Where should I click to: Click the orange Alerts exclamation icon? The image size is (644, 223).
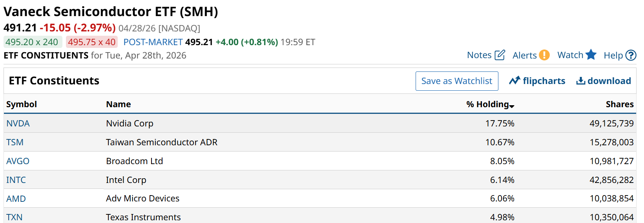pyautogui.click(x=544, y=55)
